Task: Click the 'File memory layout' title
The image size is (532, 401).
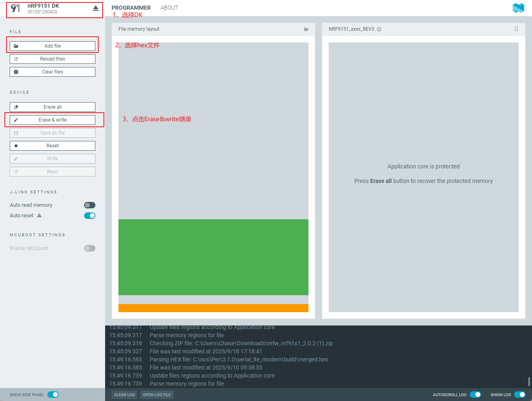Action: coord(139,29)
